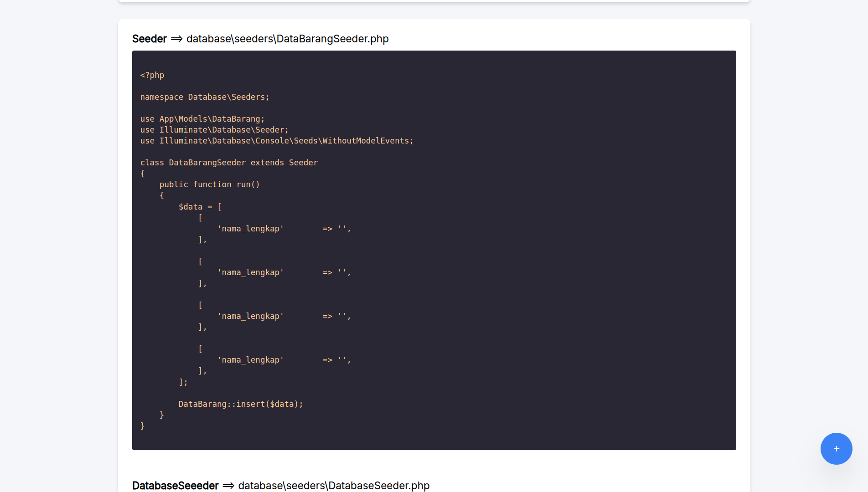The image size is (868, 492).
Task: Click the bold Seeder heading
Action: [150, 39]
